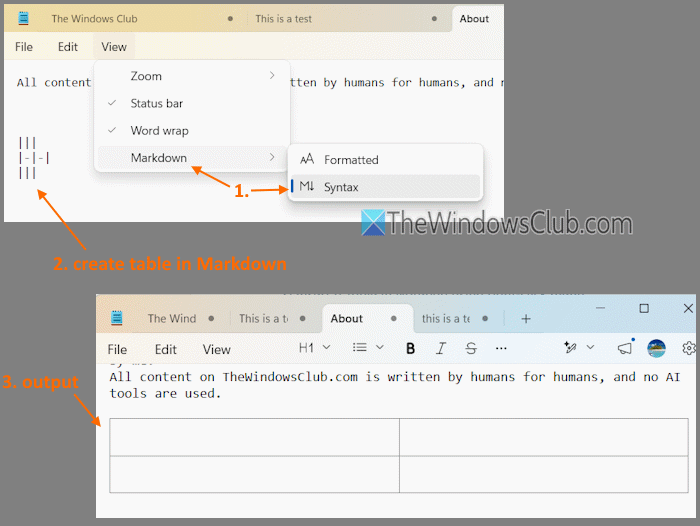Open View menu in top window
The width and height of the screenshot is (700, 526).
pos(114,47)
